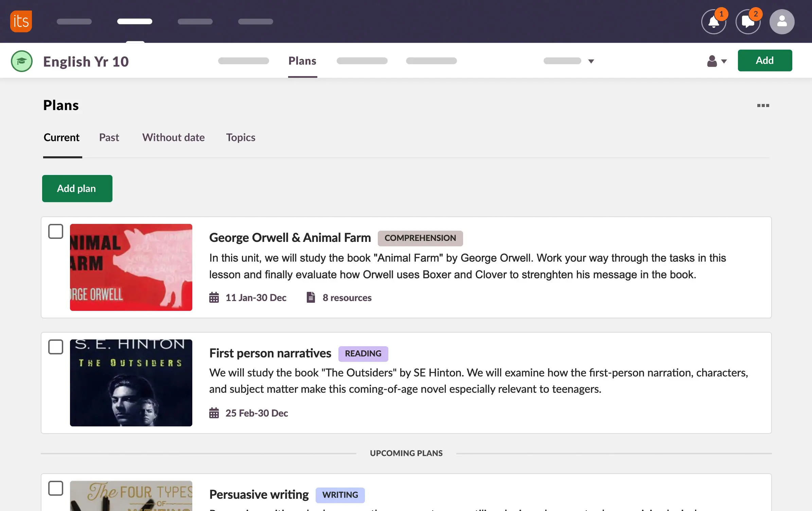Click calendar icon beside 11 Jan-30 Dec
812x511 pixels.
(214, 298)
